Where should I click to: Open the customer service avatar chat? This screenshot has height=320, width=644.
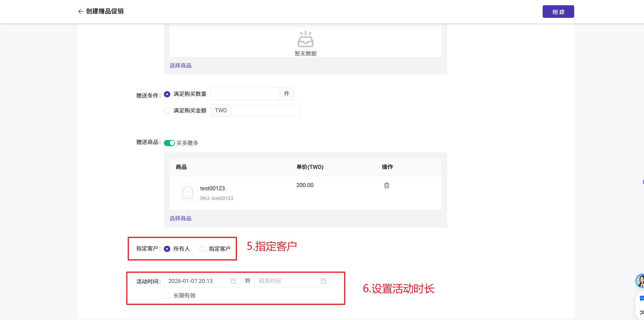click(640, 281)
